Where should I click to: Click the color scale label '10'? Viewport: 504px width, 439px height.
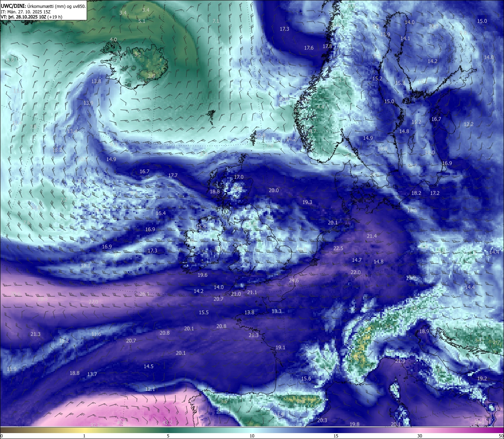[252, 436]
